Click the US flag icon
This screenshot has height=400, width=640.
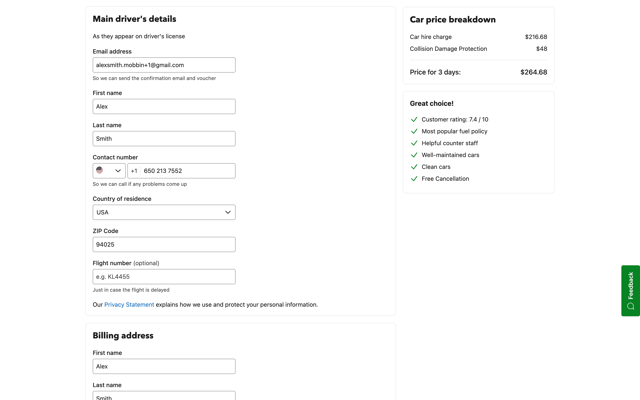point(100,170)
